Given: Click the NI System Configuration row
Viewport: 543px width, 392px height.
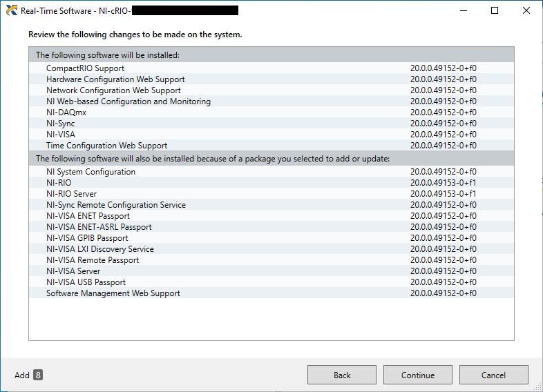Looking at the screenshot, I should [x=90, y=172].
